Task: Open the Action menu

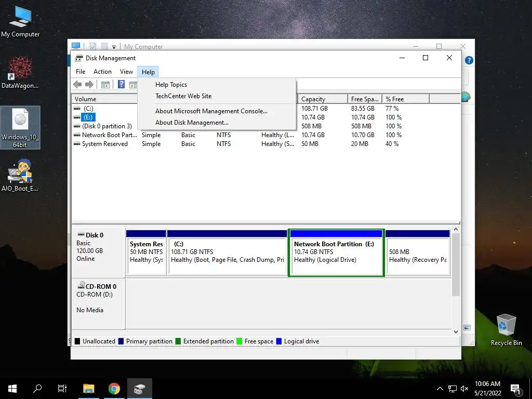Action: pyautogui.click(x=102, y=72)
